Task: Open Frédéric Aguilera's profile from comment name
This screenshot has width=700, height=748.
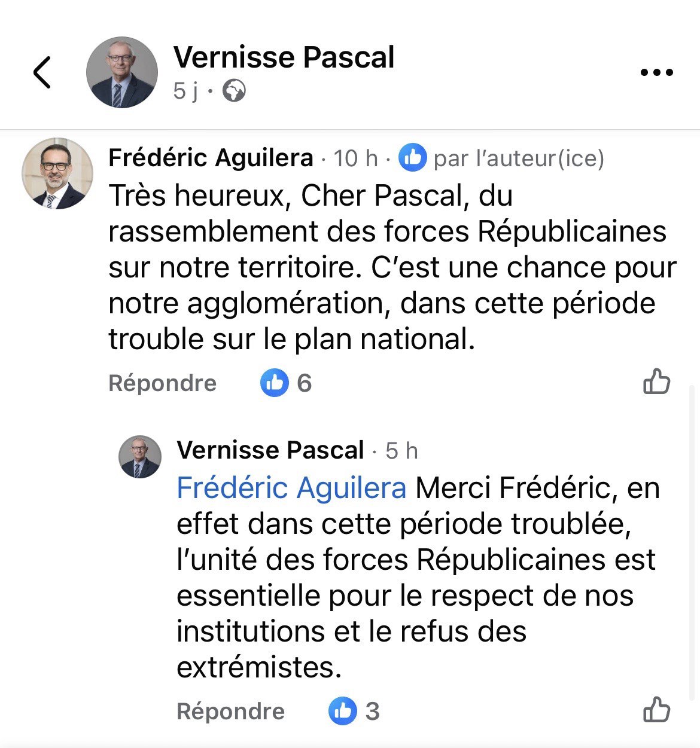Action: tap(211, 158)
